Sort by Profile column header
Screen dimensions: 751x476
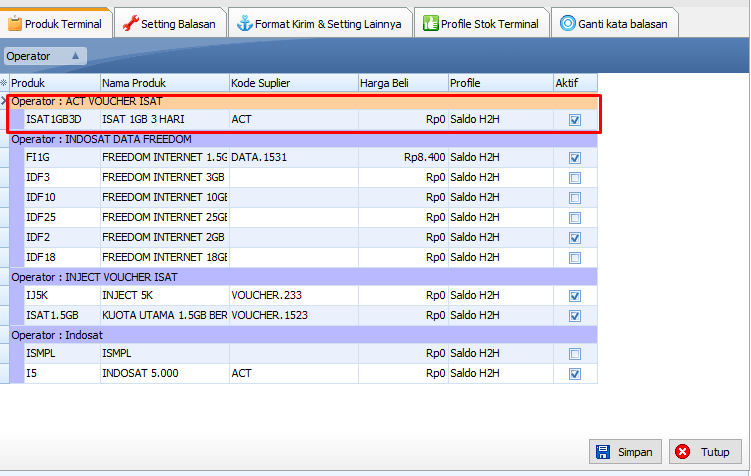point(501,83)
